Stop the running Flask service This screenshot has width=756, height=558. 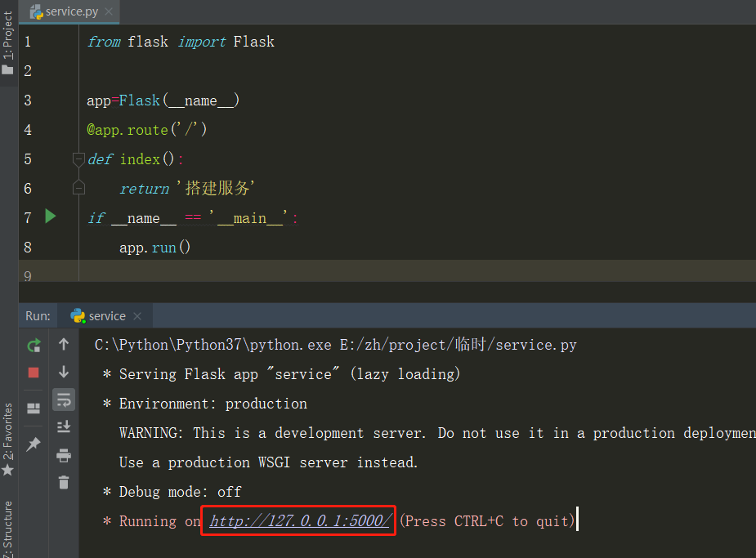[x=34, y=372]
